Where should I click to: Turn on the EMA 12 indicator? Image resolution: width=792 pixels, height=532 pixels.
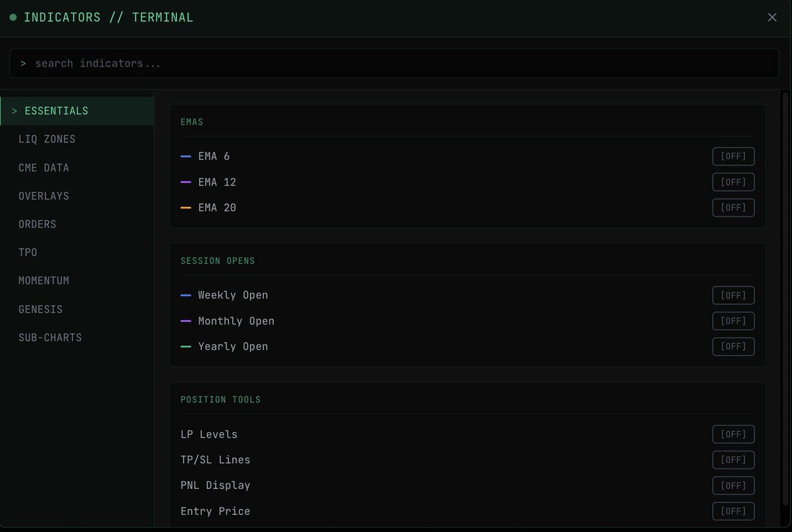[733, 182]
